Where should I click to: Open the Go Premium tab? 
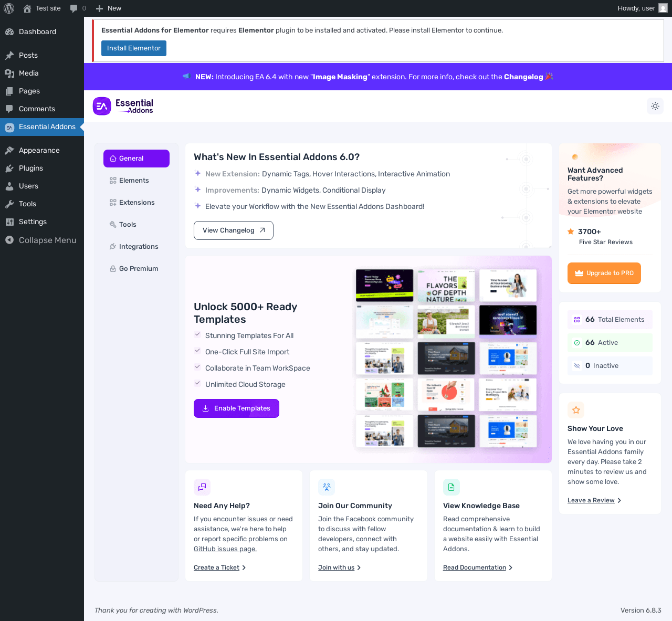(x=136, y=269)
